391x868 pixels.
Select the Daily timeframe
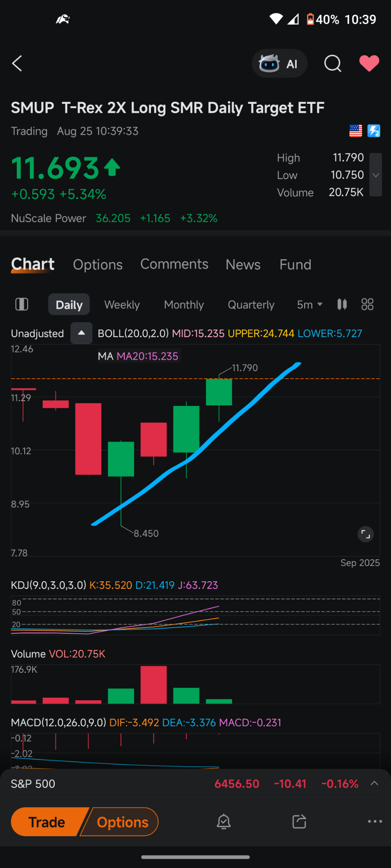tap(69, 305)
